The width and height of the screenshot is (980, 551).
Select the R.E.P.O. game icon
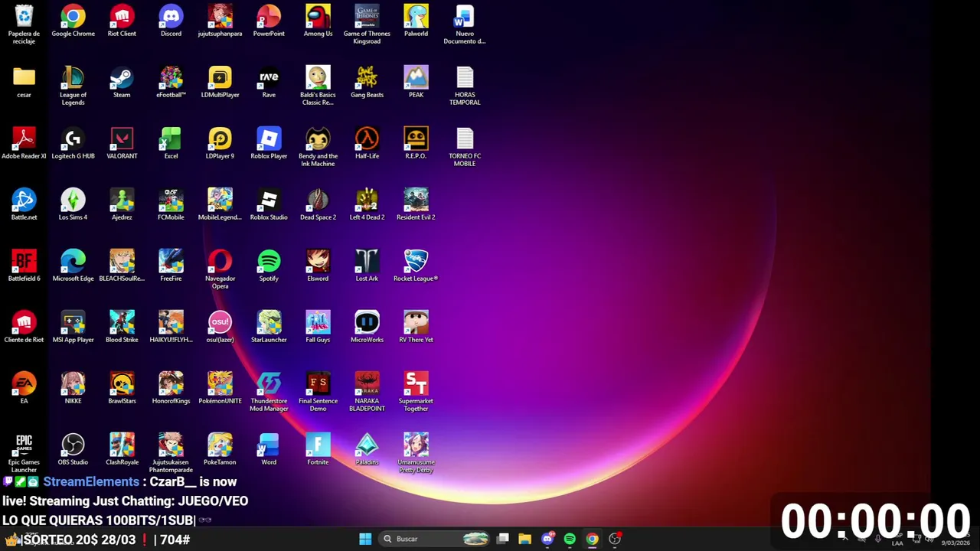pyautogui.click(x=416, y=144)
